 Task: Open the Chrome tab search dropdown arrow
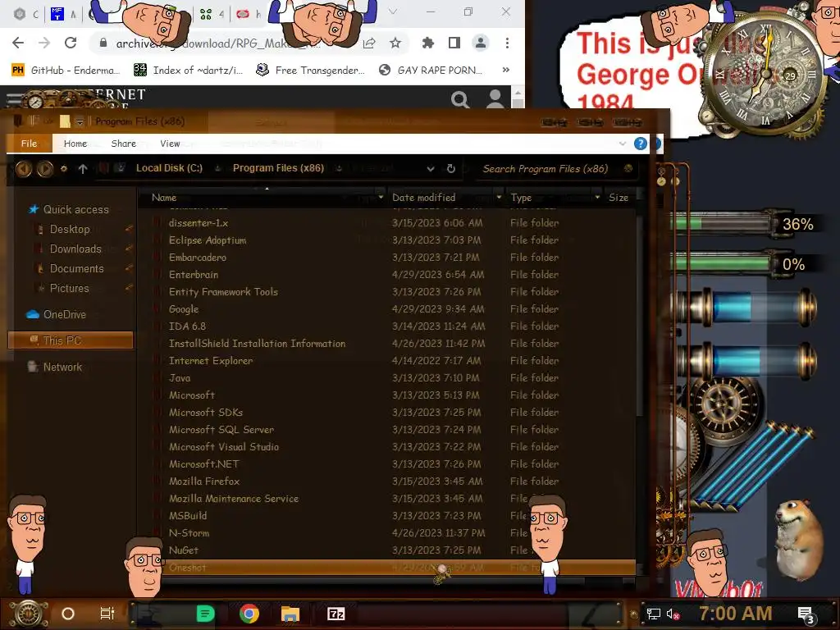coord(393,11)
